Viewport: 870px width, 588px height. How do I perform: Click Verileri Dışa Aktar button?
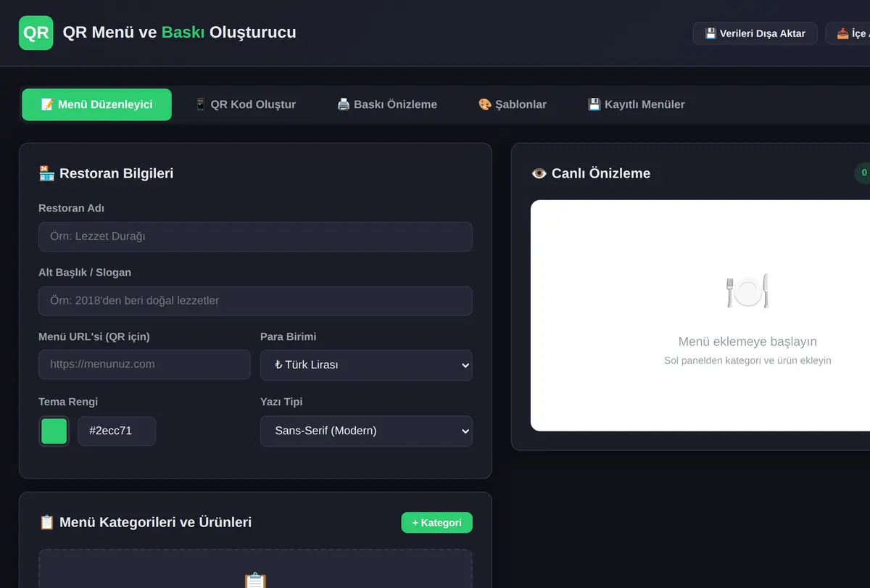[755, 33]
